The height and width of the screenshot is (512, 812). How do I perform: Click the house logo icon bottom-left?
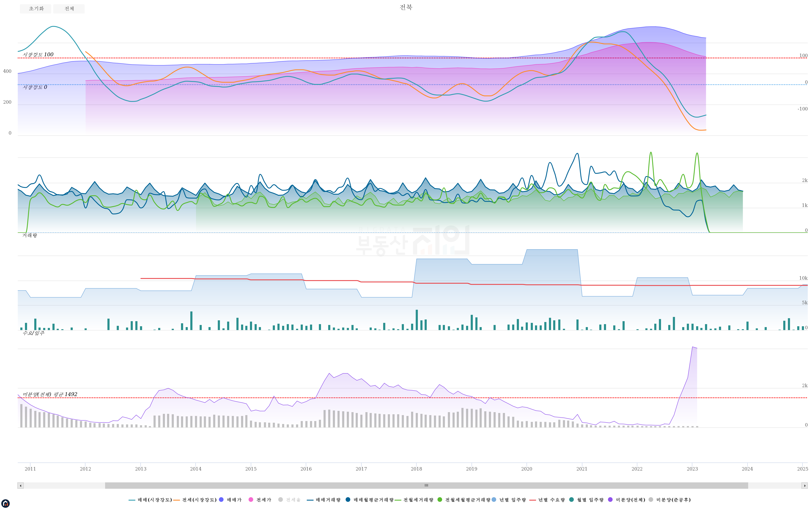tap(5, 504)
